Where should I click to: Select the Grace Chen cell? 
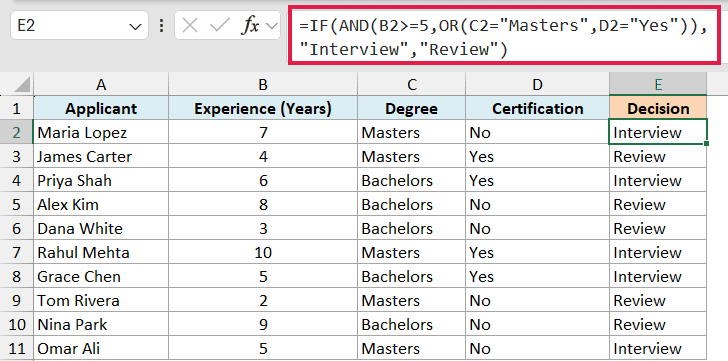[101, 276]
